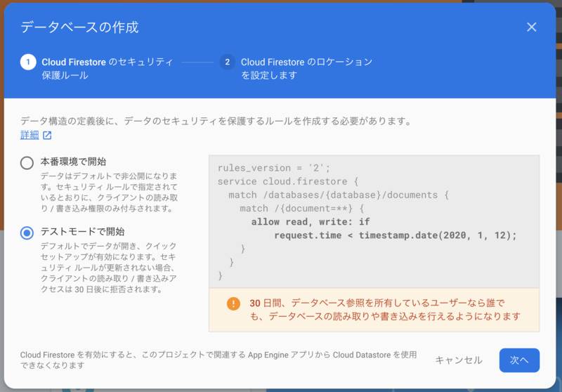Click the match /databases/{database}/documents line
Screen dimensions: 562x392
point(339,195)
